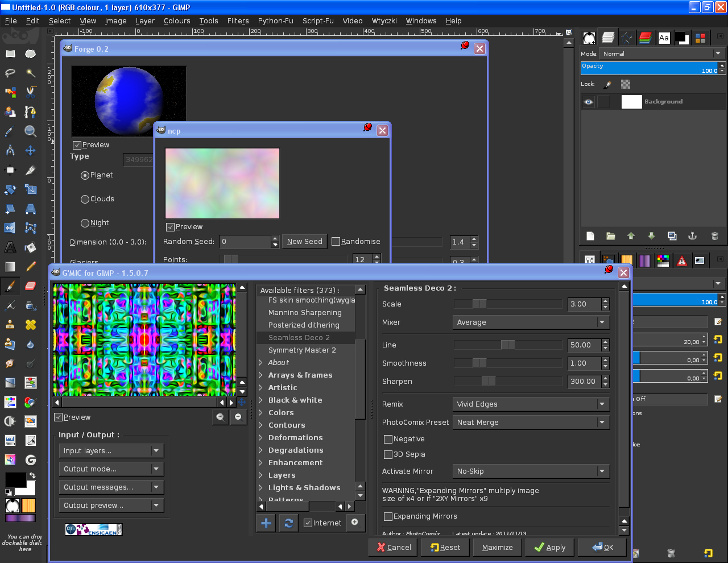The width and height of the screenshot is (728, 563).
Task: Click Reset in G'MIC dialog
Action: pos(445,548)
